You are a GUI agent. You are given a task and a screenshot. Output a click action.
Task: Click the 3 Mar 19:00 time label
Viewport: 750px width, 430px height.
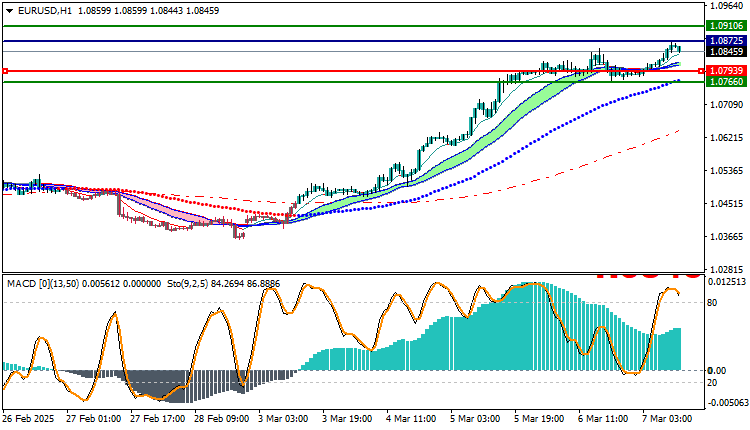coord(347,419)
